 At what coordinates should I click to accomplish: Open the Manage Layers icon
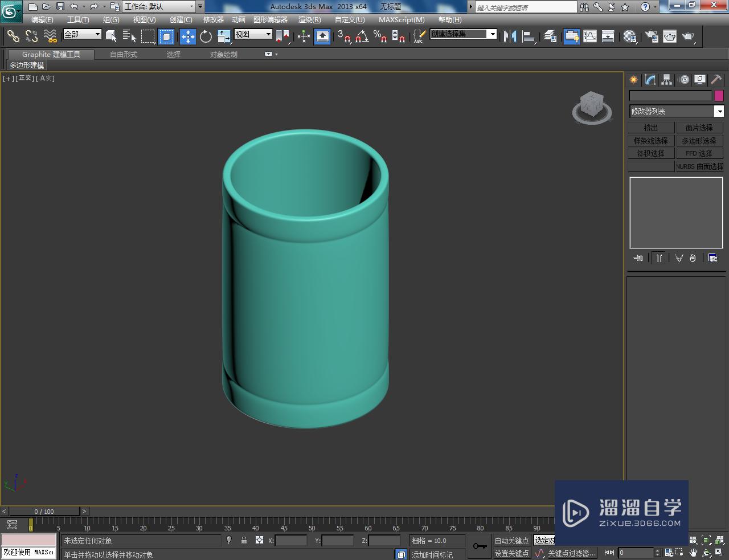(550, 36)
